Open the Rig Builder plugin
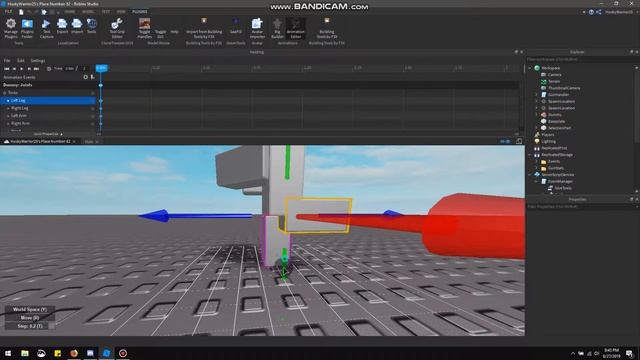 click(x=277, y=28)
